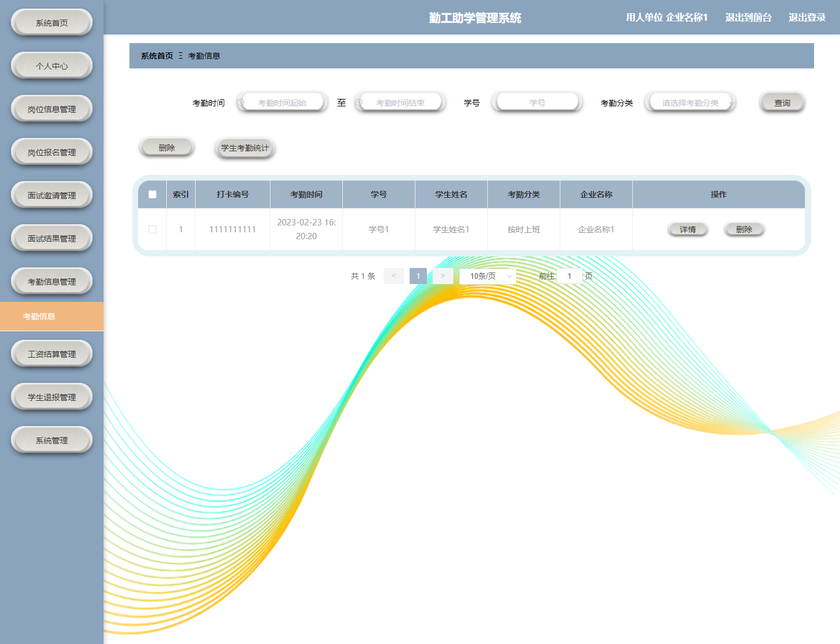Click the cell 学号1
The width and height of the screenshot is (840, 644).
[x=379, y=229]
